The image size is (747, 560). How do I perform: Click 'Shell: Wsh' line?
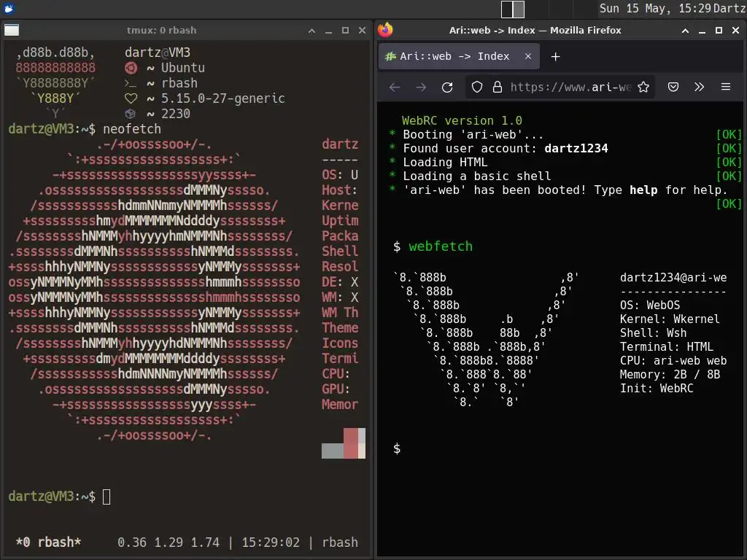coord(653,332)
